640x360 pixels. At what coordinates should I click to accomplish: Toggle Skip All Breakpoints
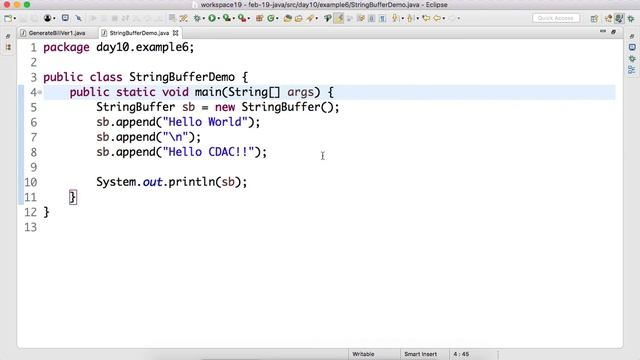coord(78,18)
